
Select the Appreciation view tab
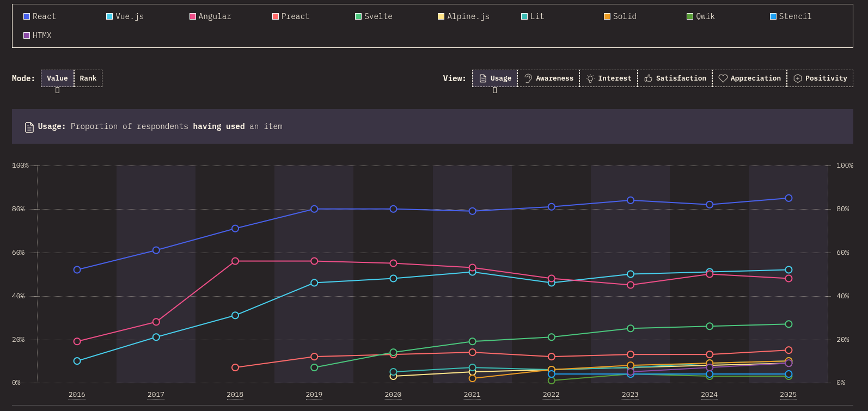pos(750,78)
